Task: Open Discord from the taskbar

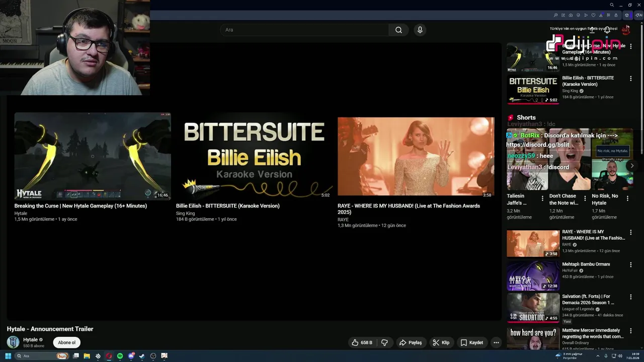Action: click(131, 356)
